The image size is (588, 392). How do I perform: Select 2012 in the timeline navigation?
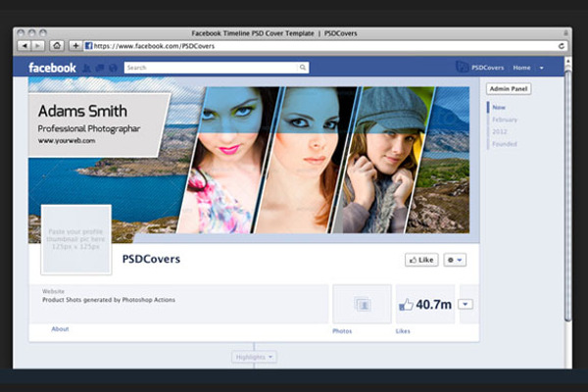tap(500, 131)
